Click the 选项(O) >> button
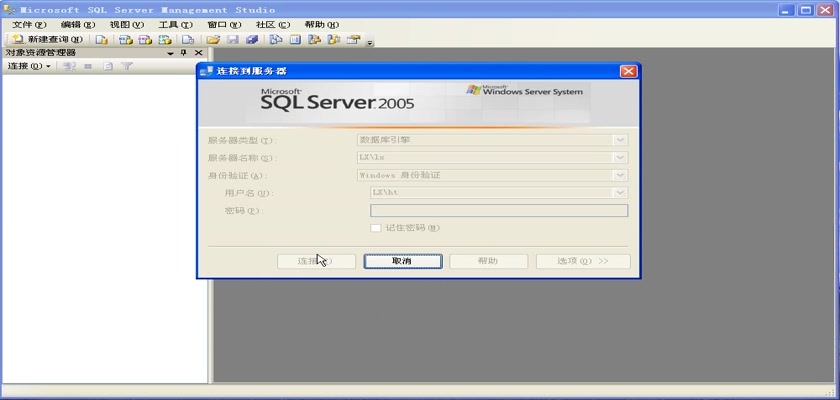Viewport: 840px width, 400px height. [583, 261]
